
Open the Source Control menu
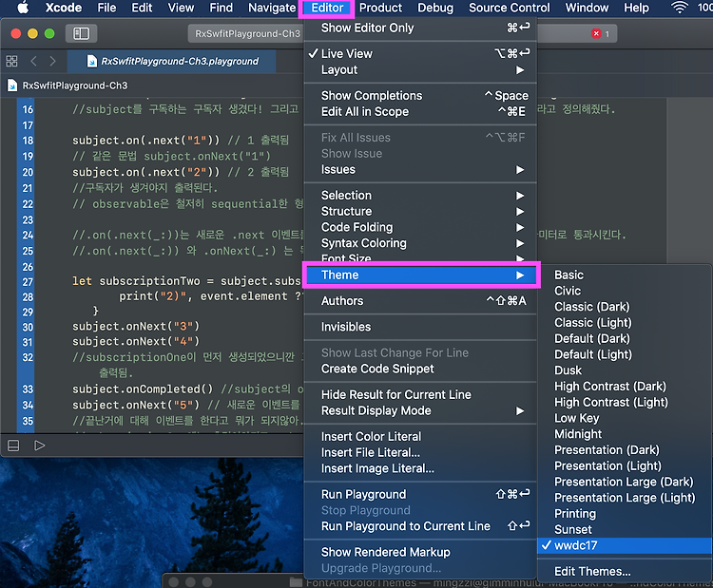pos(510,8)
